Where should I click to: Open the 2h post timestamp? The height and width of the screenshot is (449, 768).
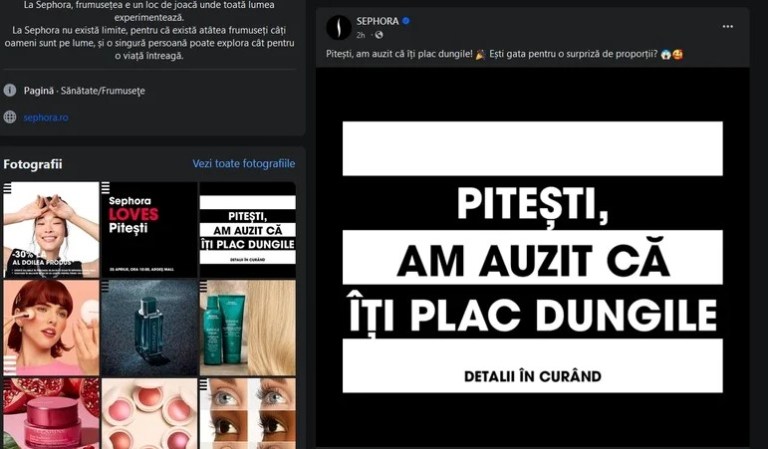[360, 35]
